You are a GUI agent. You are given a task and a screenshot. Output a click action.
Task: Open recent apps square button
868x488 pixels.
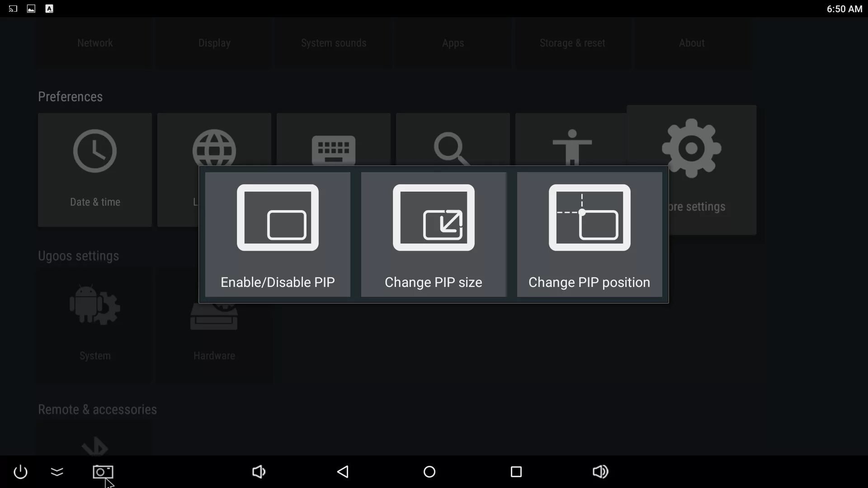pyautogui.click(x=516, y=472)
